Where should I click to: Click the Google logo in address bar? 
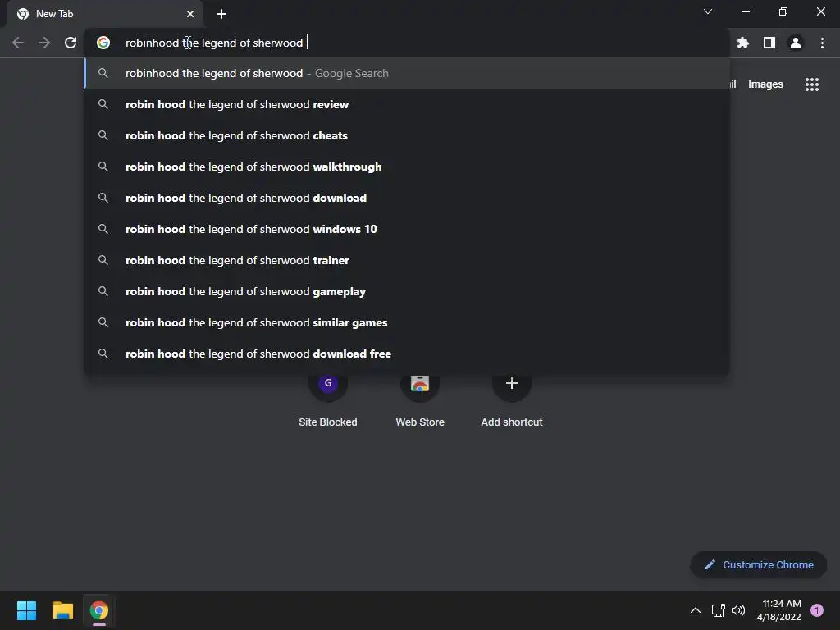click(103, 43)
